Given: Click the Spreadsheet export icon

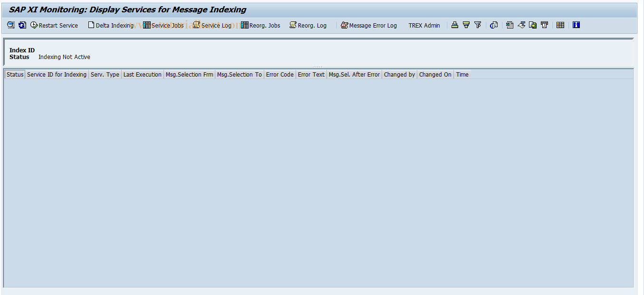Looking at the screenshot, I should [509, 25].
